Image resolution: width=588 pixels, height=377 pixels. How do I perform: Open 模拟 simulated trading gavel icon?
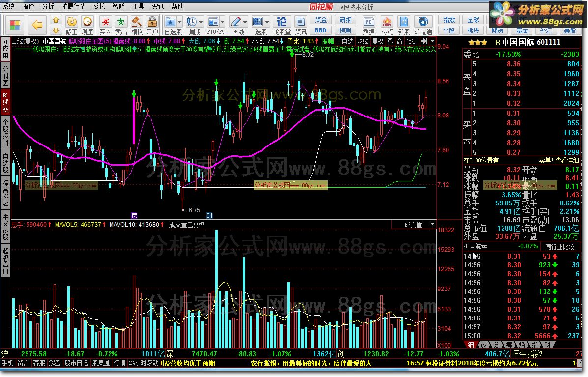coord(137,26)
